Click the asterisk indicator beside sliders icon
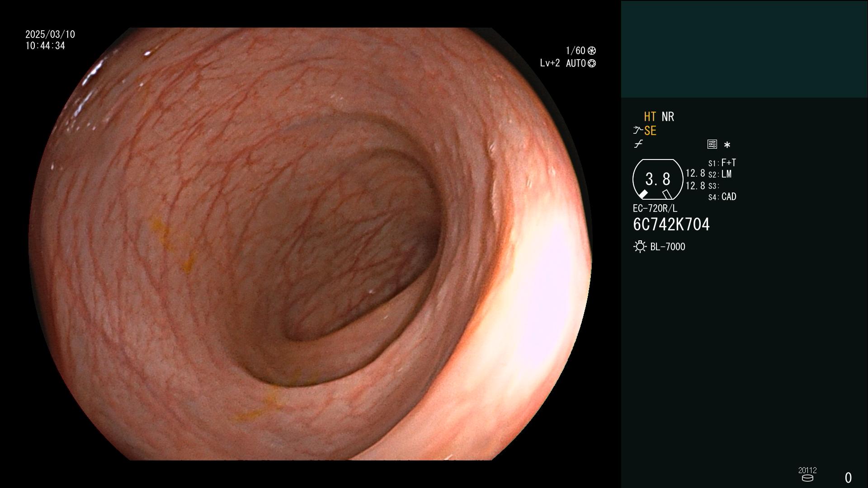Viewport: 868px width, 488px height. 727,145
